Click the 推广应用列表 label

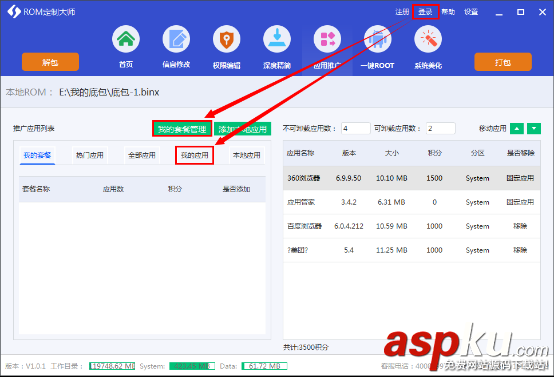(34, 128)
